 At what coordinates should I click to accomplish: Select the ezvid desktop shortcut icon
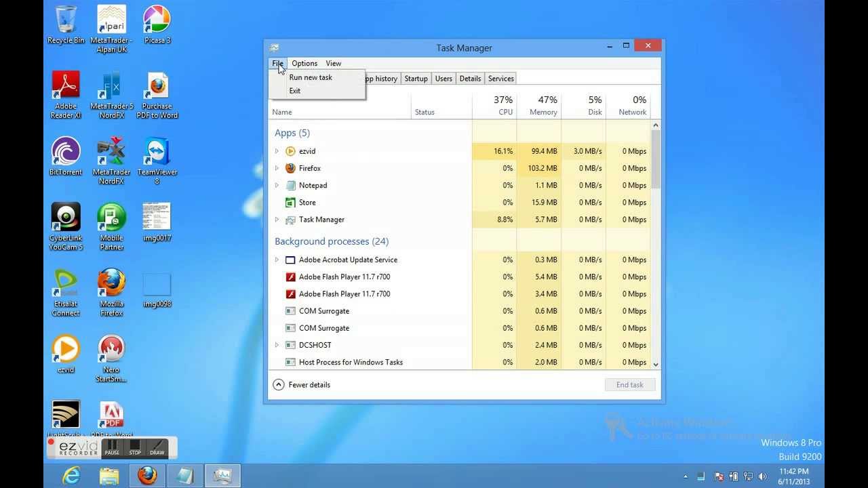[x=66, y=354]
